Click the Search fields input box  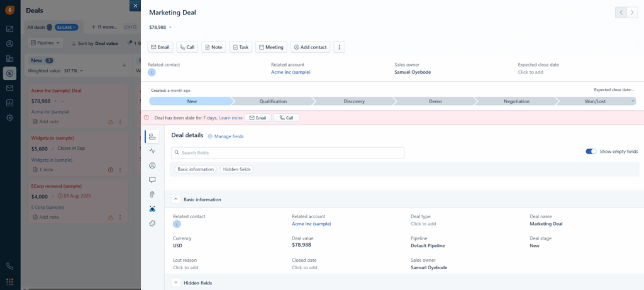(x=287, y=152)
